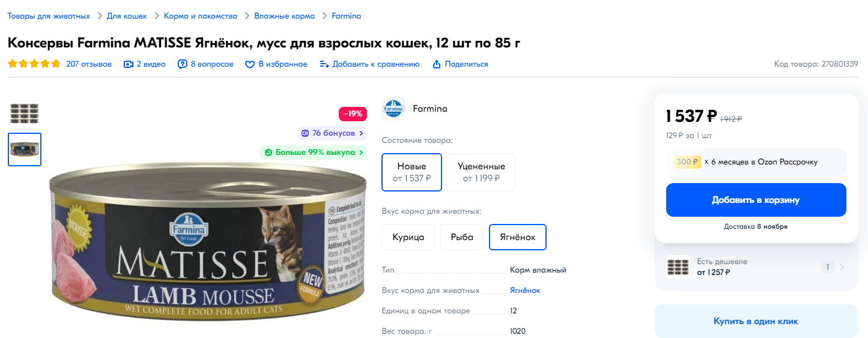
Task: Open the Есть дешевле offers arrow
Action: (x=841, y=267)
